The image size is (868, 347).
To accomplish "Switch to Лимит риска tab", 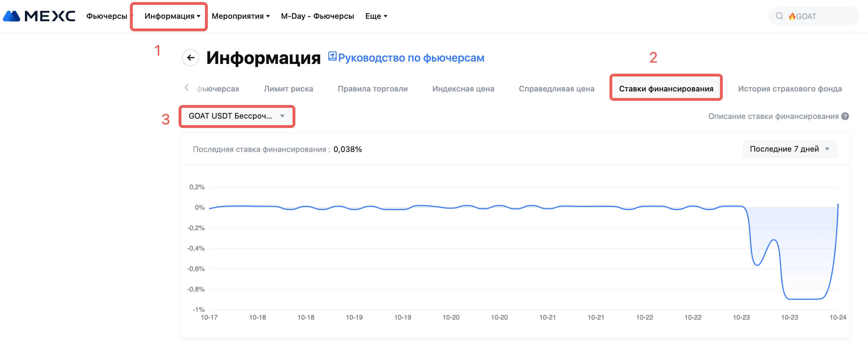I will pyautogui.click(x=288, y=89).
